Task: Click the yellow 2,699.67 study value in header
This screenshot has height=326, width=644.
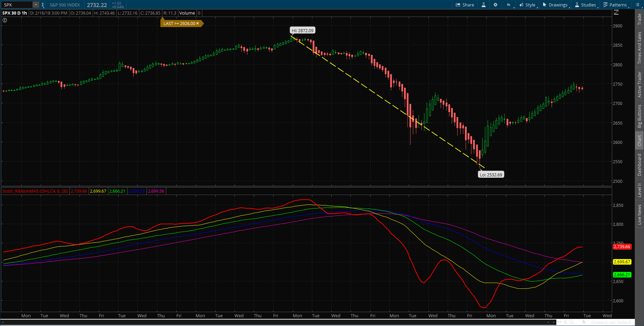Action: pyautogui.click(x=98, y=191)
